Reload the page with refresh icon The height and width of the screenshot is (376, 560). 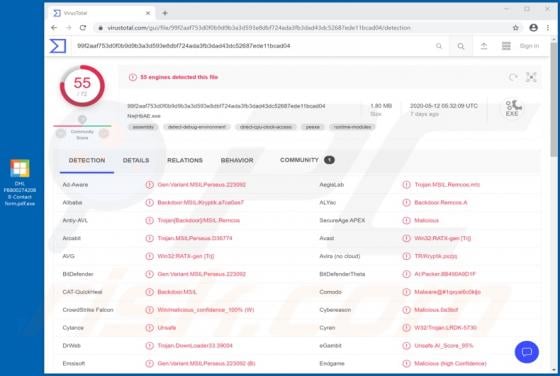click(83, 27)
